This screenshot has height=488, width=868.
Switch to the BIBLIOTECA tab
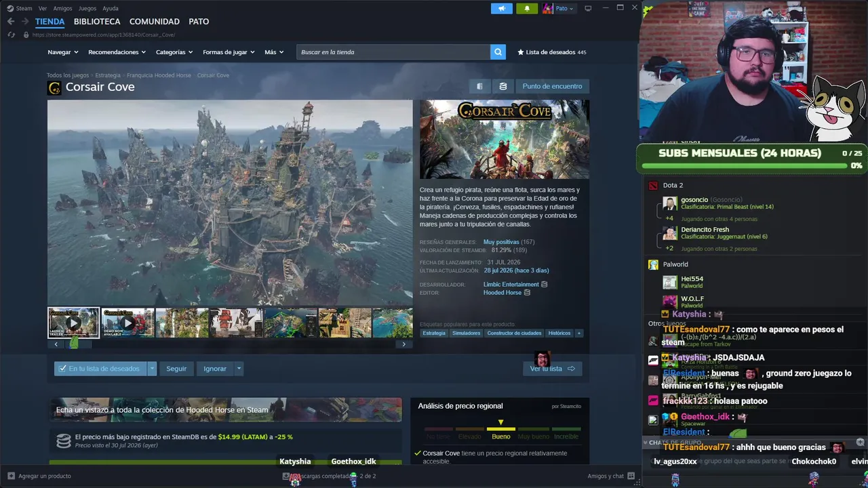click(97, 22)
